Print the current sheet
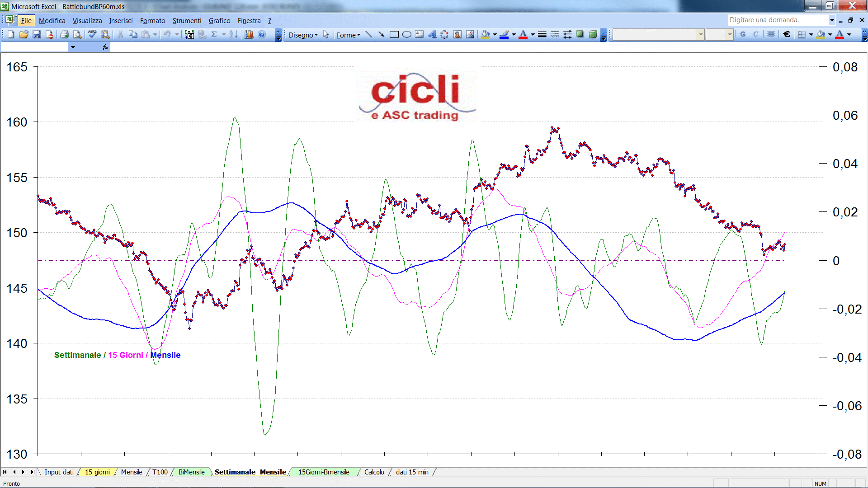Screen dimensions: 868x488 (x=64, y=34)
